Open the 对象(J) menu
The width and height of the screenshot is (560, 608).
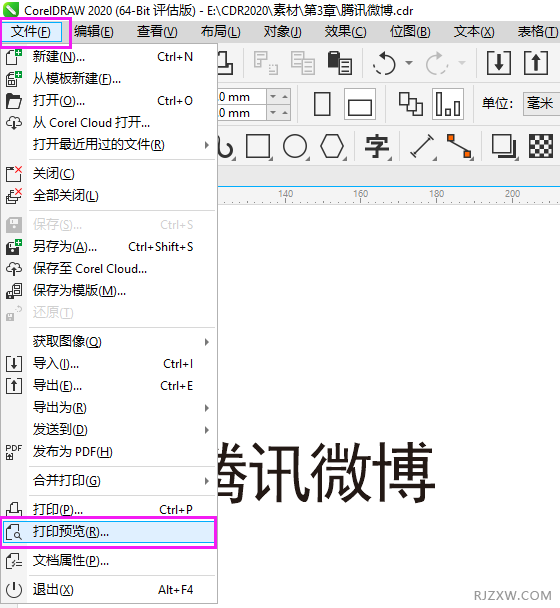(282, 32)
